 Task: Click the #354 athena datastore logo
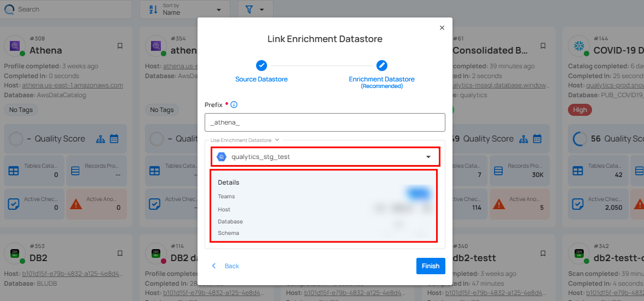(156, 46)
